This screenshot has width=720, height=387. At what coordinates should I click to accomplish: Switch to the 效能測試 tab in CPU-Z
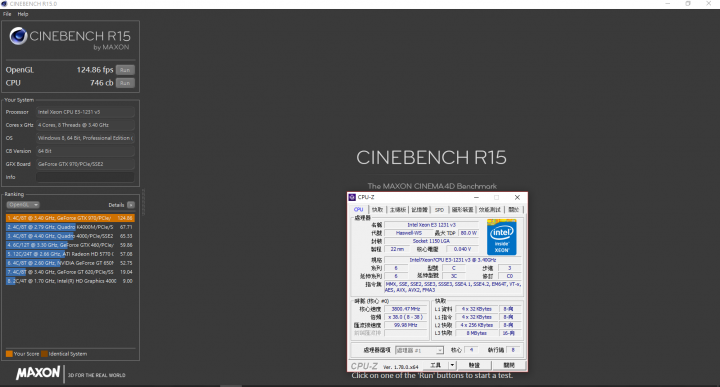click(x=489, y=209)
